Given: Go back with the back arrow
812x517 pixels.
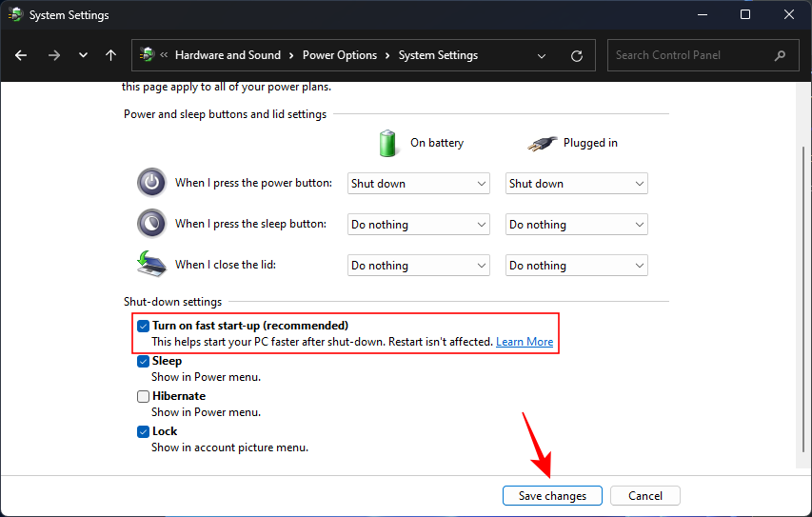Looking at the screenshot, I should (x=21, y=55).
